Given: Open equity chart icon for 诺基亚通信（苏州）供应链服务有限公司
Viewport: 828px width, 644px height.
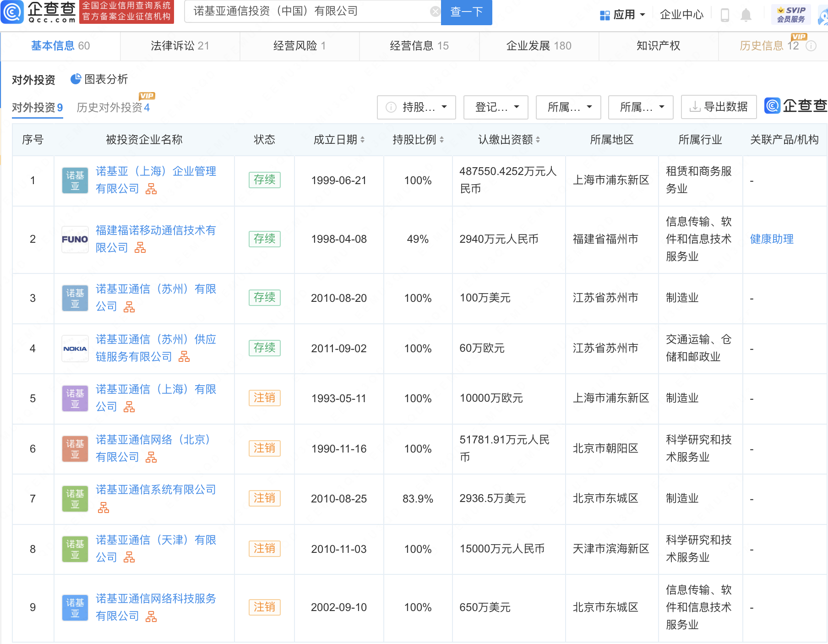Looking at the screenshot, I should pyautogui.click(x=184, y=357).
